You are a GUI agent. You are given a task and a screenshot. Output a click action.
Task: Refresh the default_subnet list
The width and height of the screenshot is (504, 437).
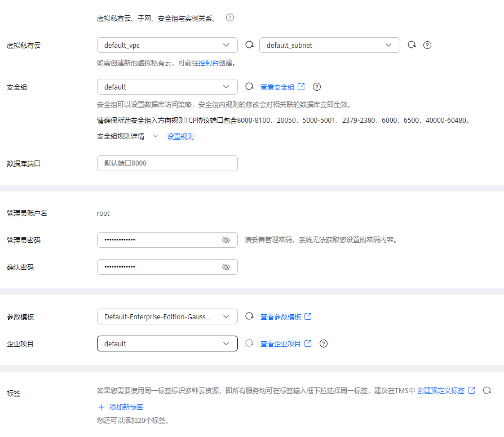point(411,44)
